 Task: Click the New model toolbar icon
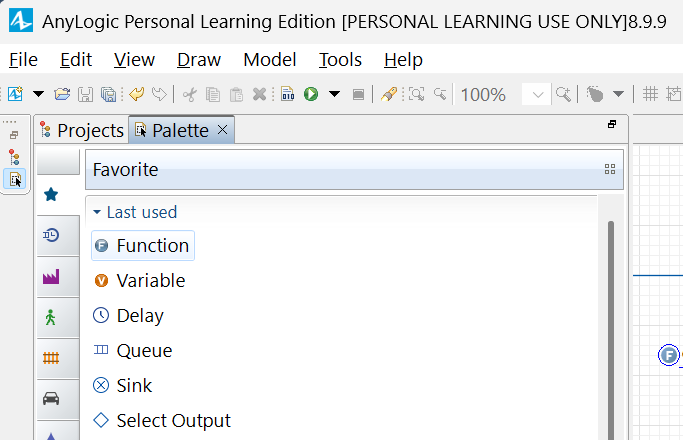(x=16, y=94)
